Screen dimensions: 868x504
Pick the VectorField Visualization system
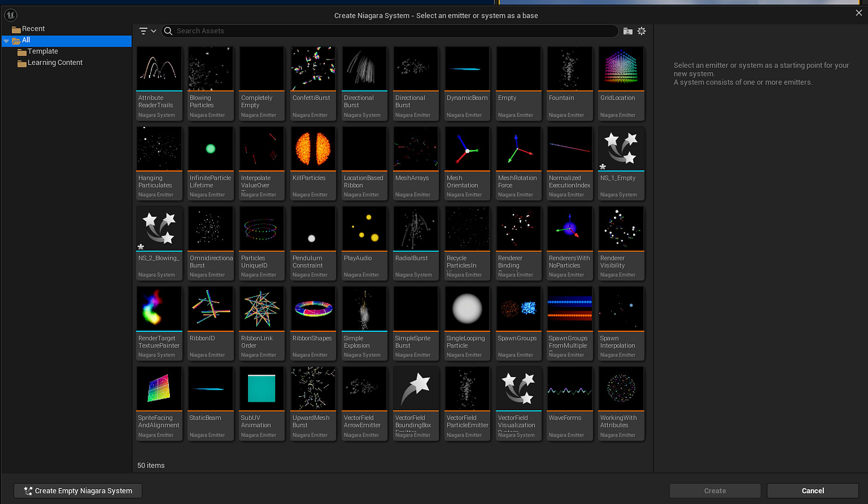[519, 403]
